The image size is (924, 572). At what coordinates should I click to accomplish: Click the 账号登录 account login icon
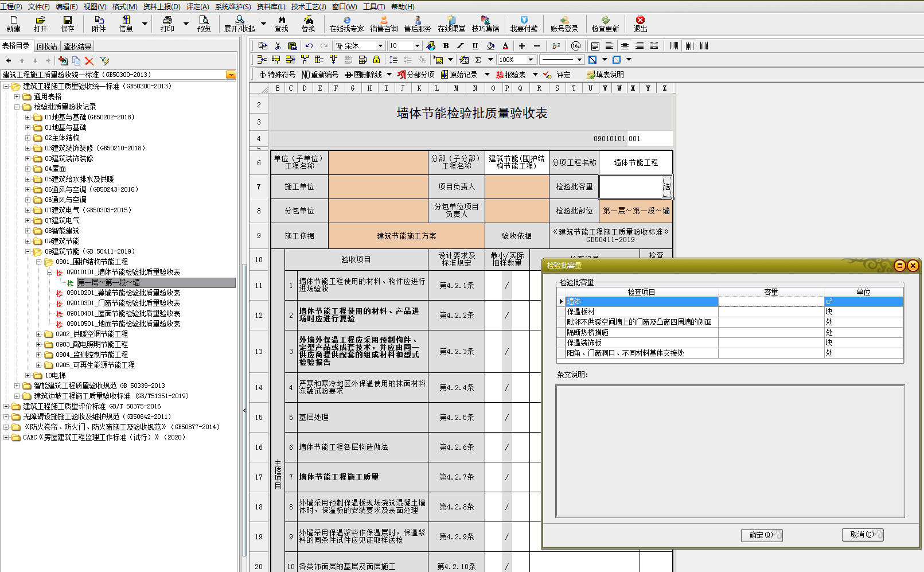coord(564,24)
